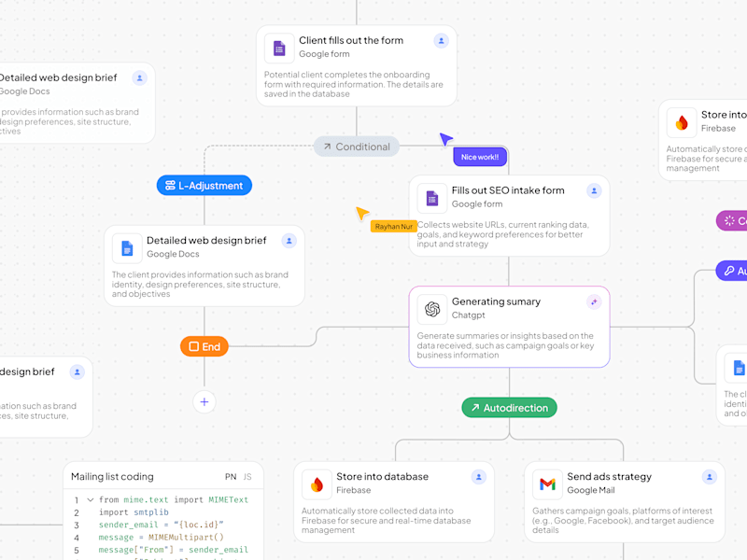Open the Client fills out the form title

click(x=351, y=40)
